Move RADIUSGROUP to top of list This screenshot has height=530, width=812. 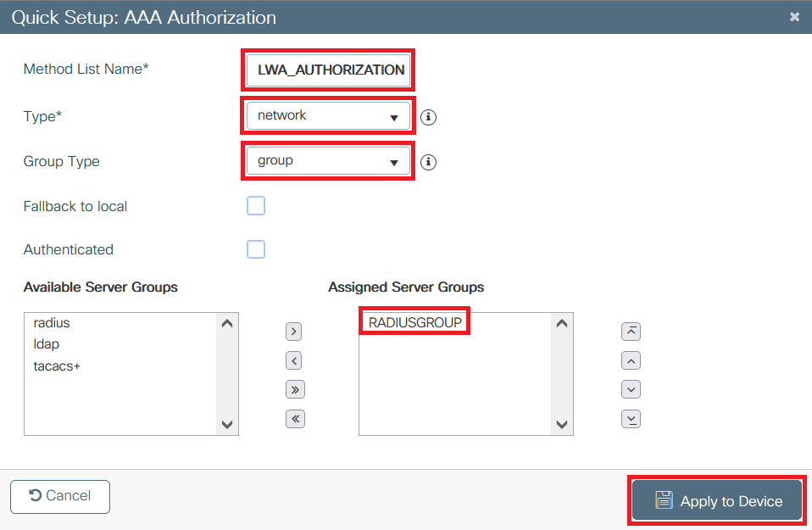631,331
